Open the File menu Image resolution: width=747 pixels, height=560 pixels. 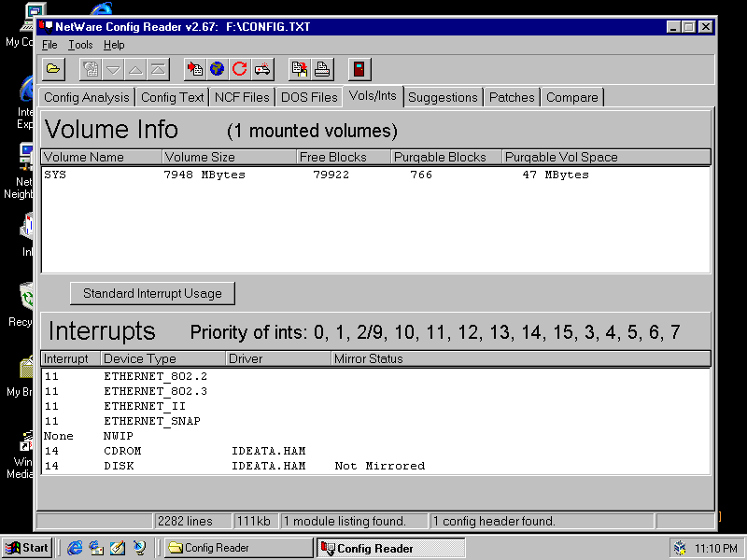click(49, 45)
